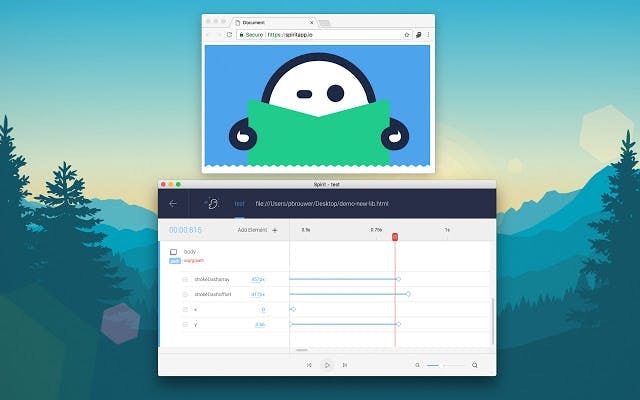Zoom out the timeline with magnifier icon
Screen dimensions: 640x400
417,365
